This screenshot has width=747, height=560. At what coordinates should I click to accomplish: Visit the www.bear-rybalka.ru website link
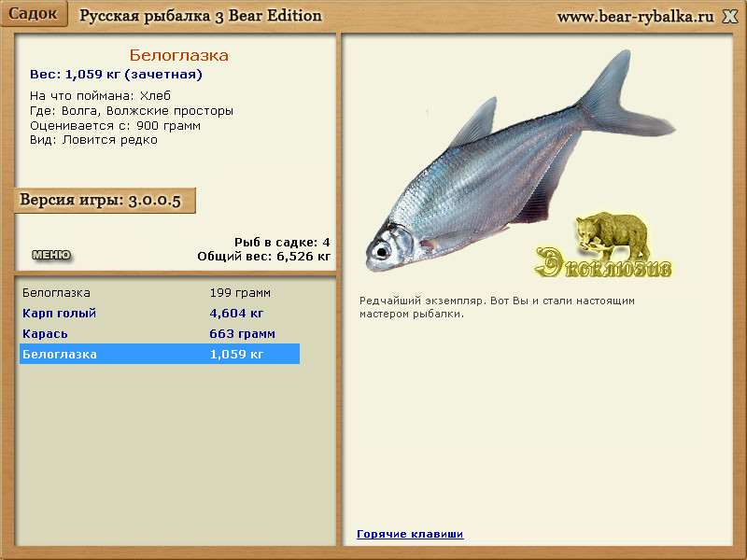pyautogui.click(x=636, y=17)
